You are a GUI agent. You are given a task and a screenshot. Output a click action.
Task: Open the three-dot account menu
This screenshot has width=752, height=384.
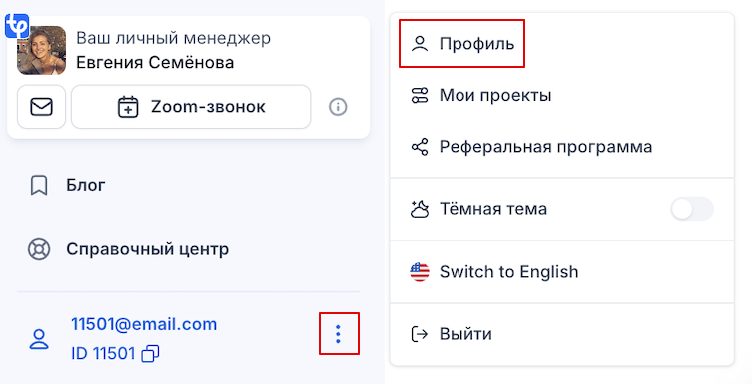point(339,334)
